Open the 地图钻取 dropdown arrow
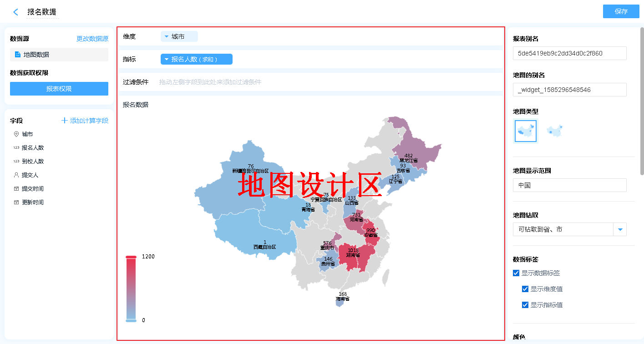 620,230
